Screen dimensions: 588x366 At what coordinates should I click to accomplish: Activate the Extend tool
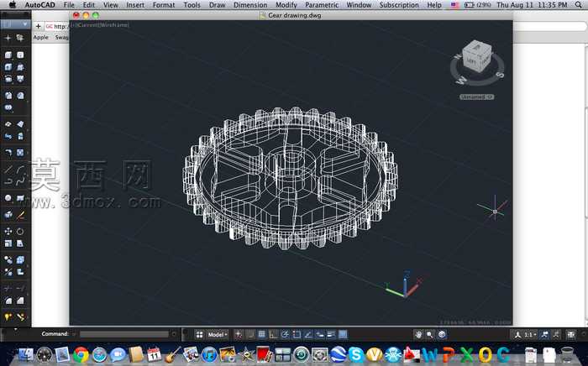pos(20,288)
